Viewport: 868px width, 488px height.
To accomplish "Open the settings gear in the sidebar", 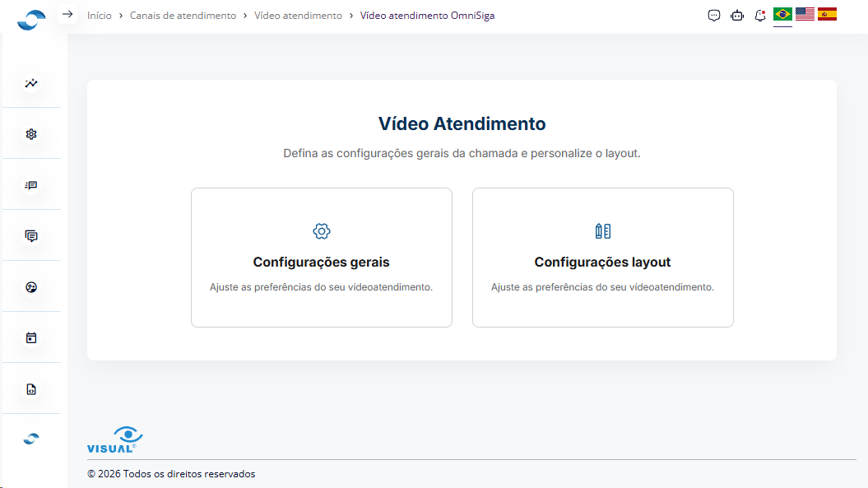I will [x=31, y=134].
